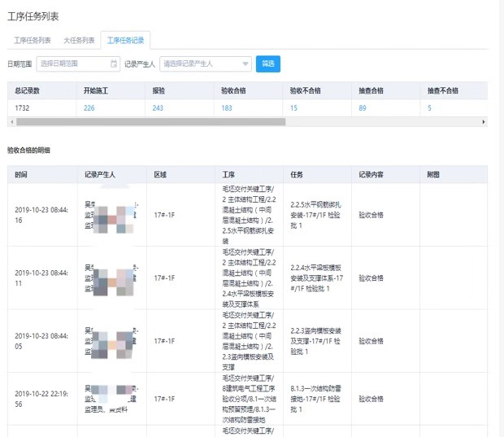Click the 验收合格的明细 section heading
Image resolution: width=504 pixels, height=437 pixels.
[x=28, y=151]
